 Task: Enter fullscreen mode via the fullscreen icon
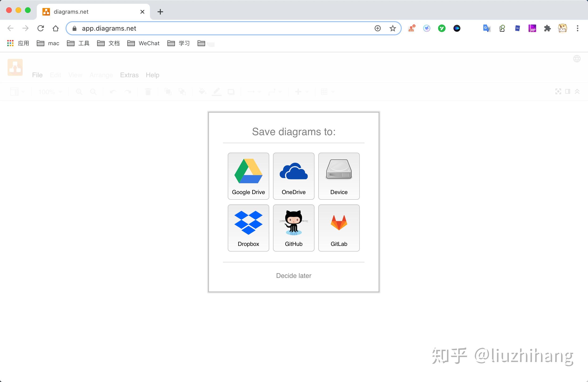(x=558, y=92)
